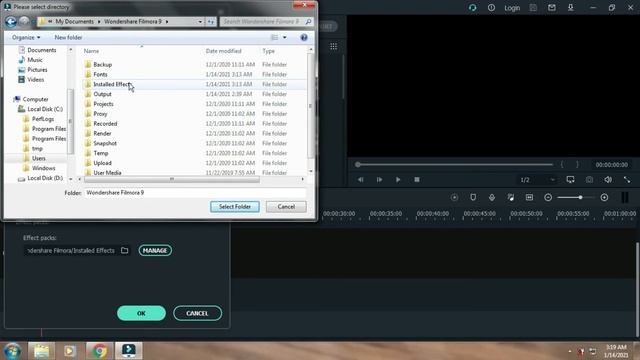Click the grid view icon in the Filmora media panel
Screen dimensions: 640x360
(x=333, y=46)
